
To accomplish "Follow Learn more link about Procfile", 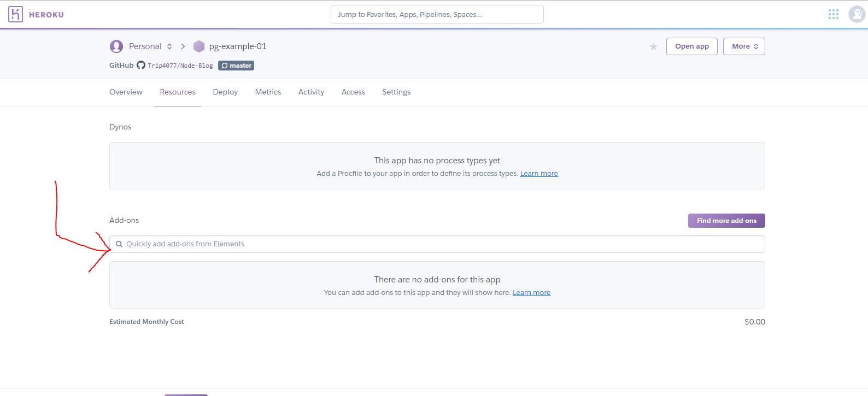I will [x=539, y=174].
